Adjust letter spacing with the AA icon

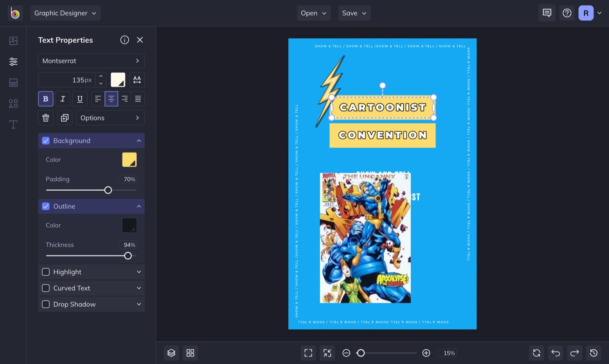coord(137,79)
